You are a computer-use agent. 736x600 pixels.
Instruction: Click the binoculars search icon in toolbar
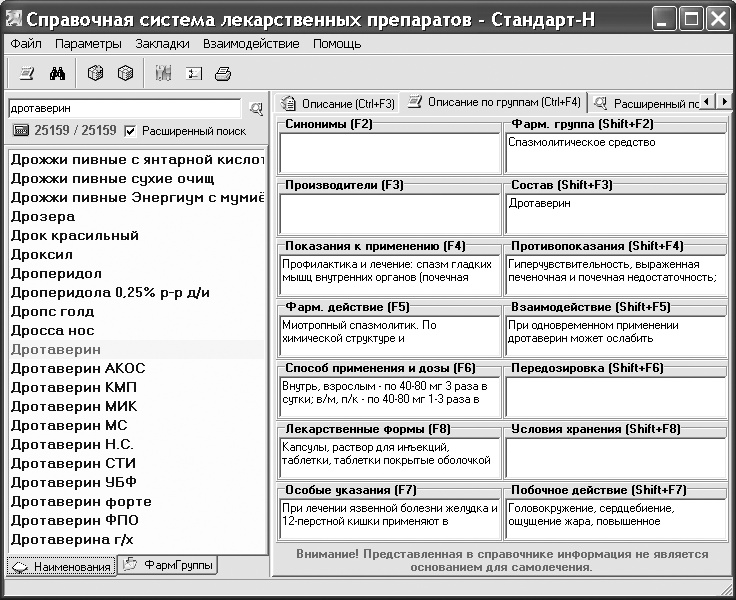[x=57, y=72]
